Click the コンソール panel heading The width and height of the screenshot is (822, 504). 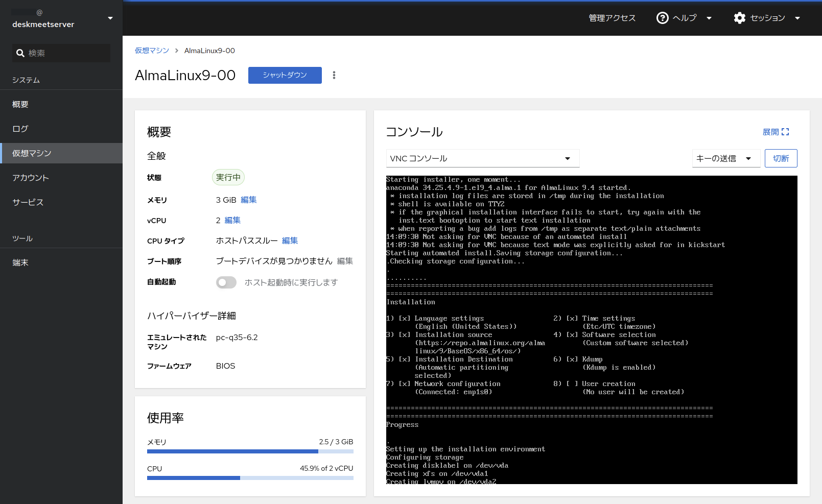coord(414,132)
